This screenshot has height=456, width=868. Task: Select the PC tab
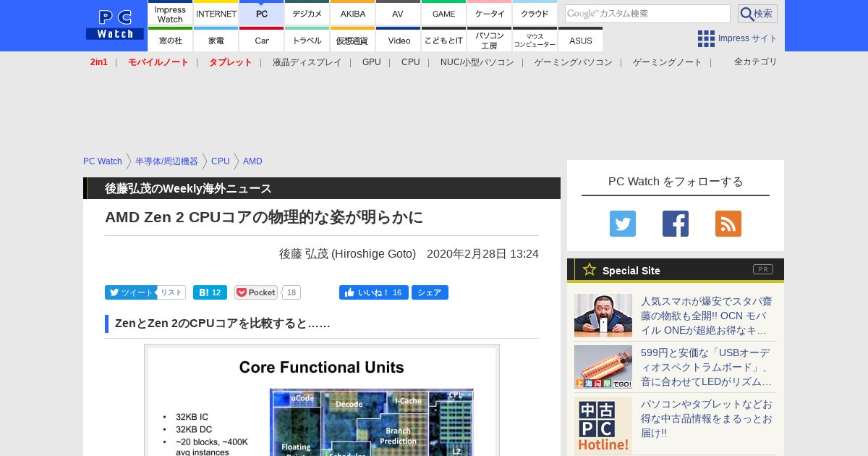pos(262,13)
